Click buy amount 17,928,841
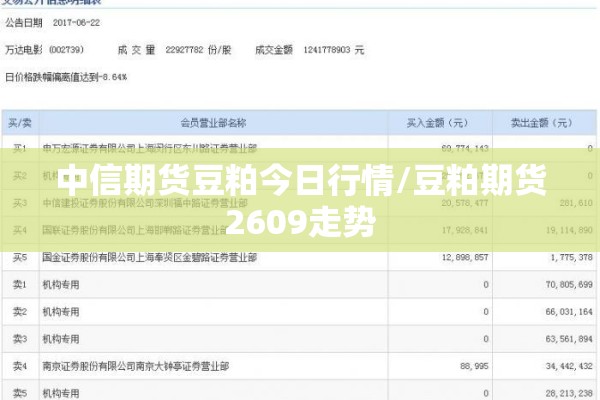Image resolution: width=600 pixels, height=400 pixels. pyautogui.click(x=465, y=230)
